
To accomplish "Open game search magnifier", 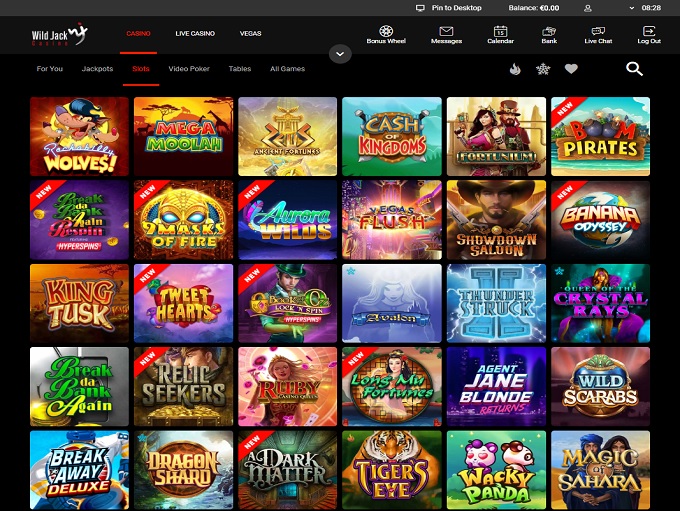I will (x=634, y=69).
